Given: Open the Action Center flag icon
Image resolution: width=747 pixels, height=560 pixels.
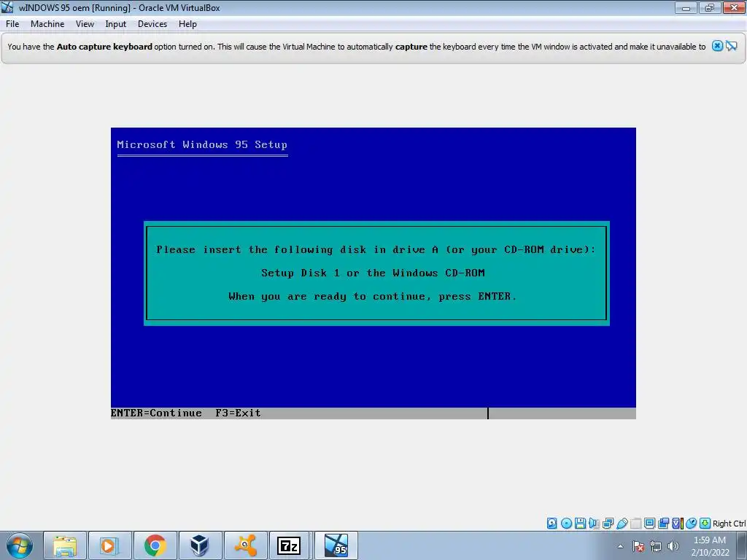Looking at the screenshot, I should pyautogui.click(x=638, y=546).
